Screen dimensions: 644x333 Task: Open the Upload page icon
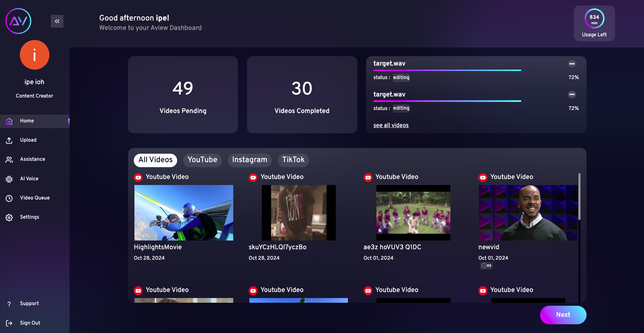pos(9,140)
